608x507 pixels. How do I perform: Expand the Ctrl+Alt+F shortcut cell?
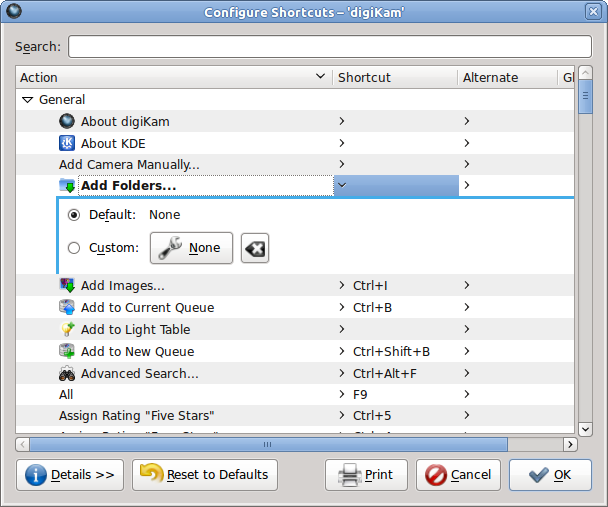pyautogui.click(x=342, y=373)
